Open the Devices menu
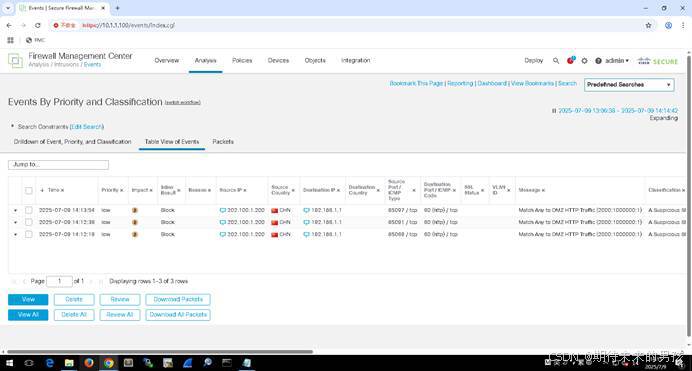 pos(278,60)
